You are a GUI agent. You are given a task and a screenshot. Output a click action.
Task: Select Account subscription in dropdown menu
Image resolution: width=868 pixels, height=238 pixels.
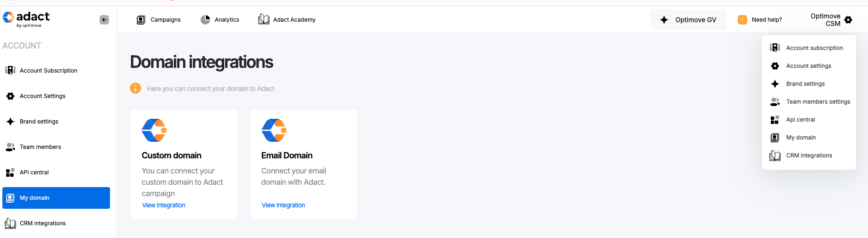(809, 48)
